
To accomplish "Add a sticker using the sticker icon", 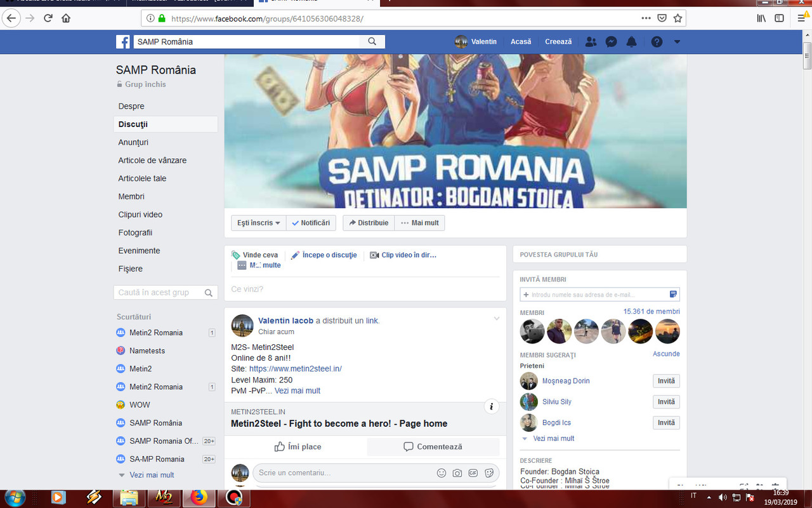I will click(488, 473).
